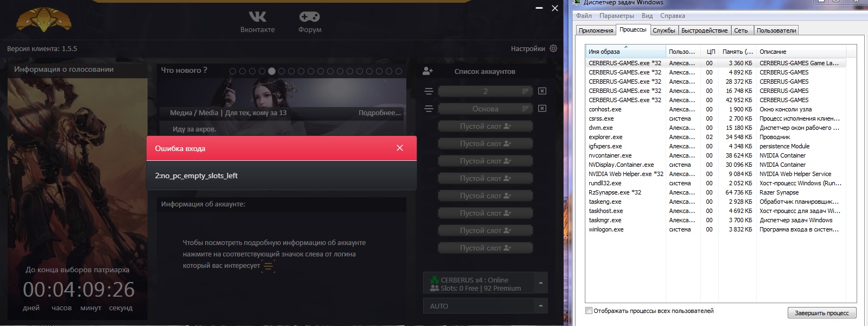Close the Ошибка входа error dialog
Screen dimensions: 868x326
click(x=400, y=148)
